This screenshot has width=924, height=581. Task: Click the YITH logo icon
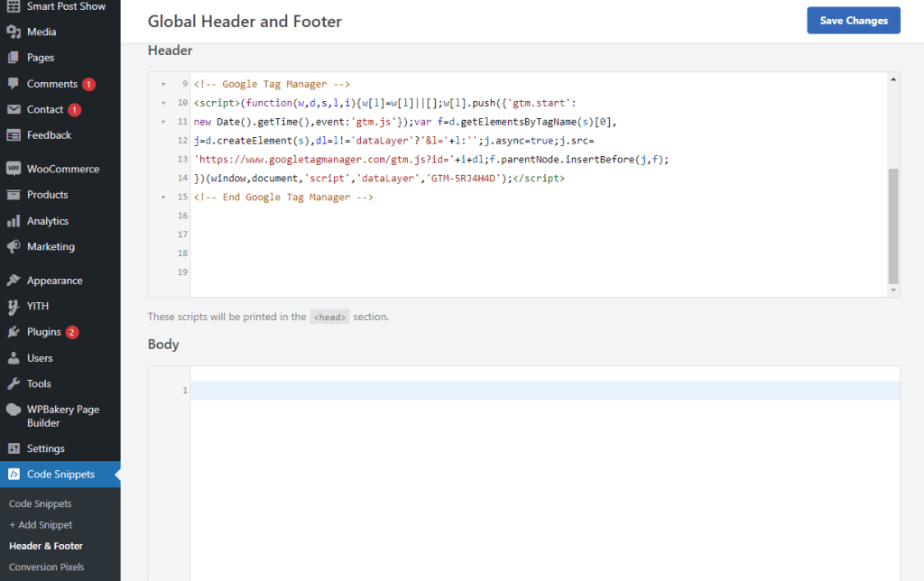point(14,307)
